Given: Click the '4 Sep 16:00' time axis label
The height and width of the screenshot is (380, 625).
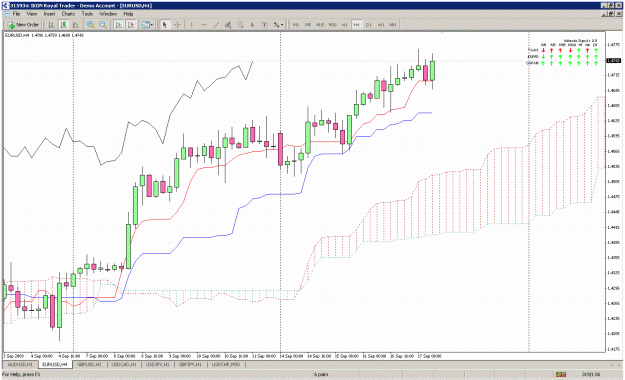Looking at the screenshot, I should (x=69, y=356).
